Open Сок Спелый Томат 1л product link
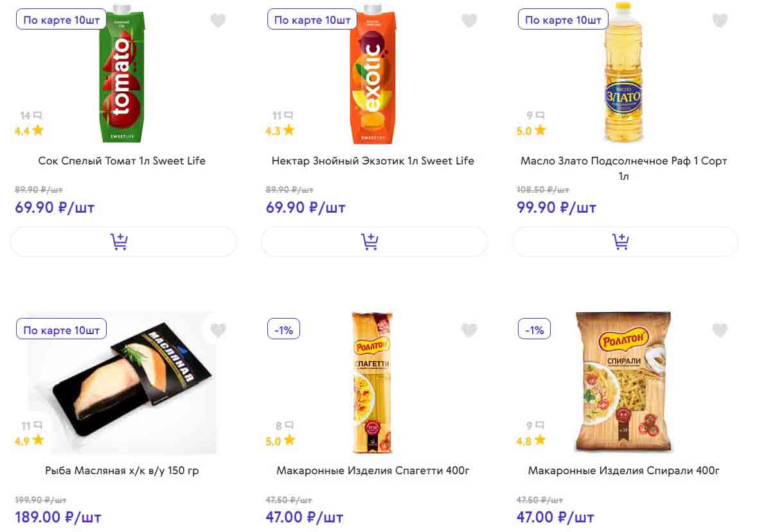Viewport: 757px width, 532px height. [122, 161]
